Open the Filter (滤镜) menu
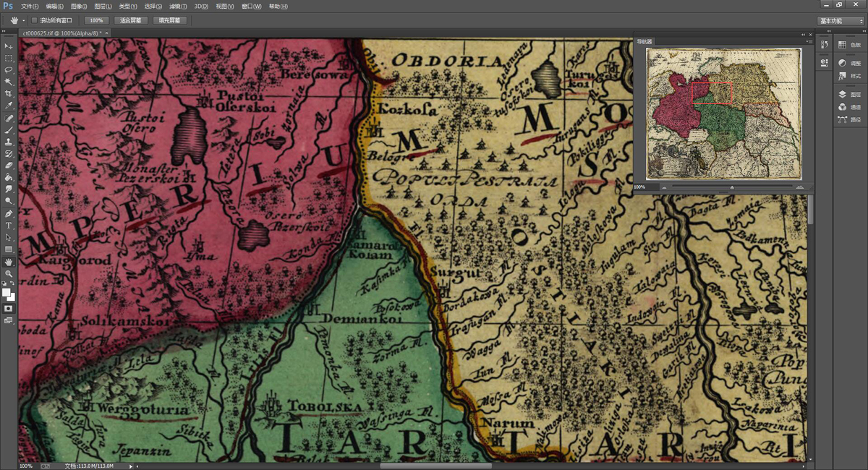 (x=179, y=6)
